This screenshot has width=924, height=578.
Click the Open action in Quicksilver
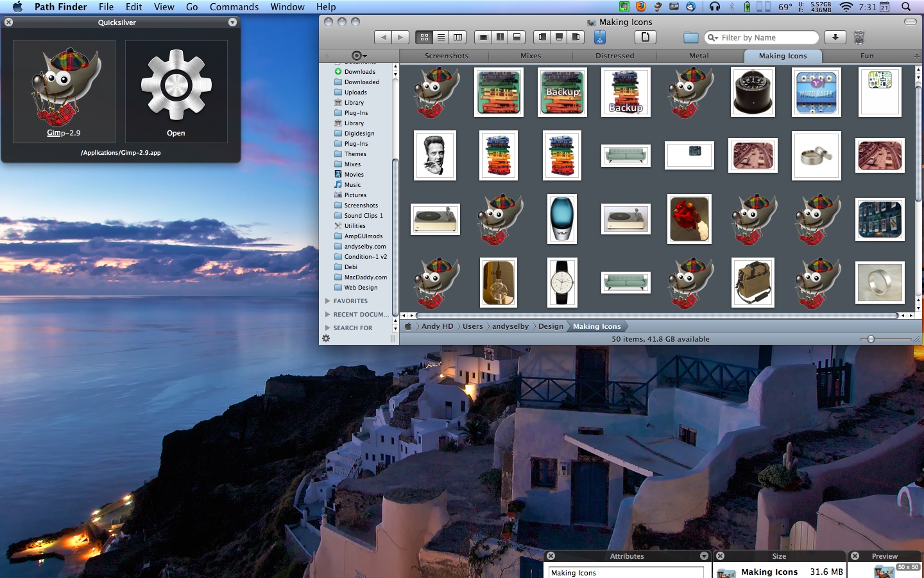[x=176, y=92]
